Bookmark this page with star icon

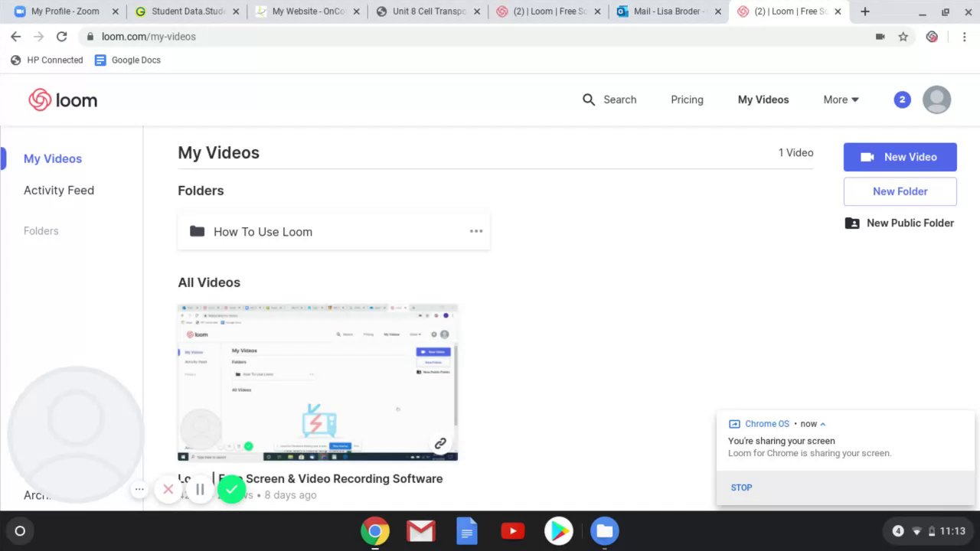tap(903, 37)
